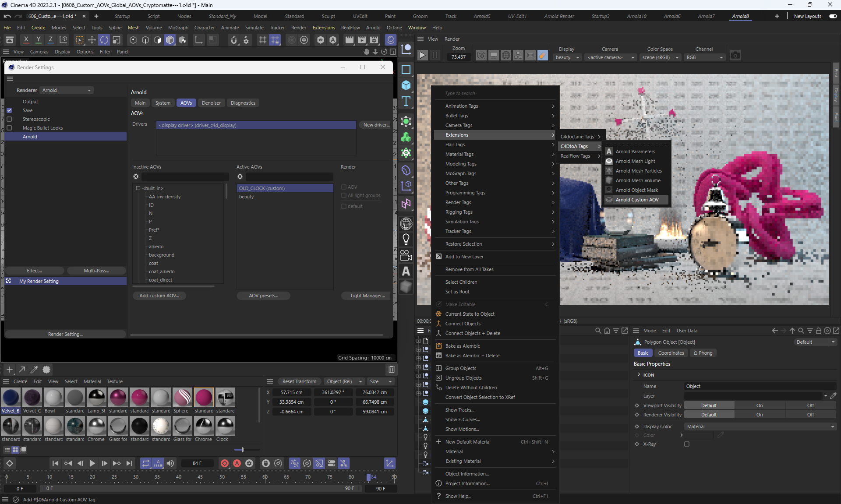Viewport: 841px width, 504px height.
Task: Open the Display beauty dropdown
Action: coord(567,57)
